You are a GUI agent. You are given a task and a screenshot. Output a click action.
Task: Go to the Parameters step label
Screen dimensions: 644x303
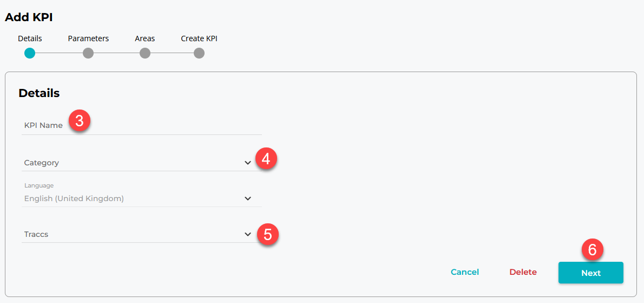(x=88, y=38)
